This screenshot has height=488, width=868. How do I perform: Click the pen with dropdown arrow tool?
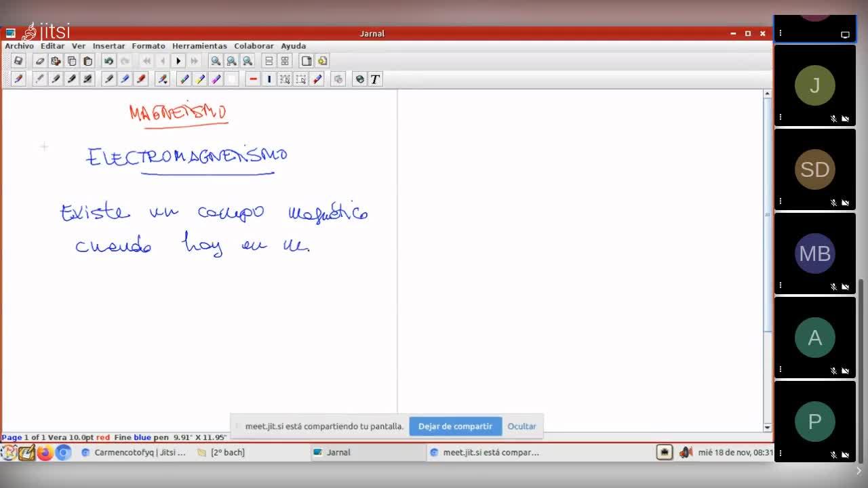click(162, 79)
